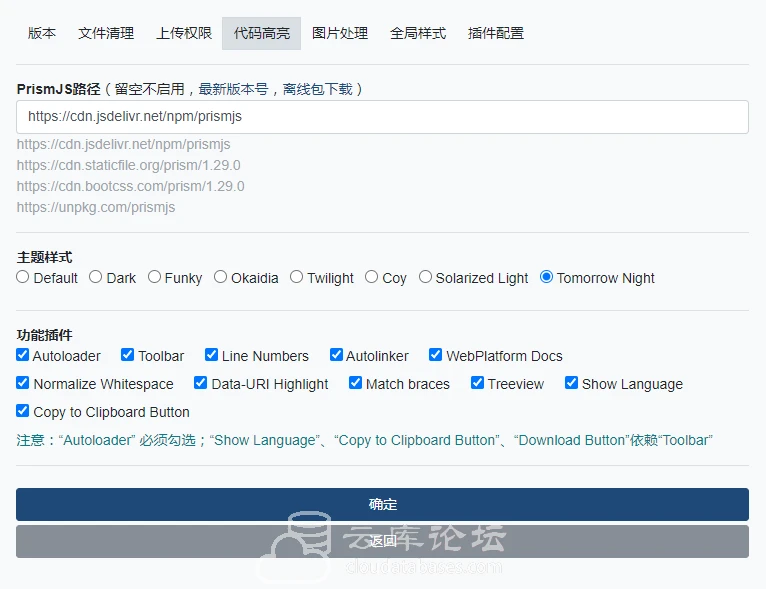Disable the Line Numbers checkbox
Viewport: 766px width, 589px height.
pos(212,355)
